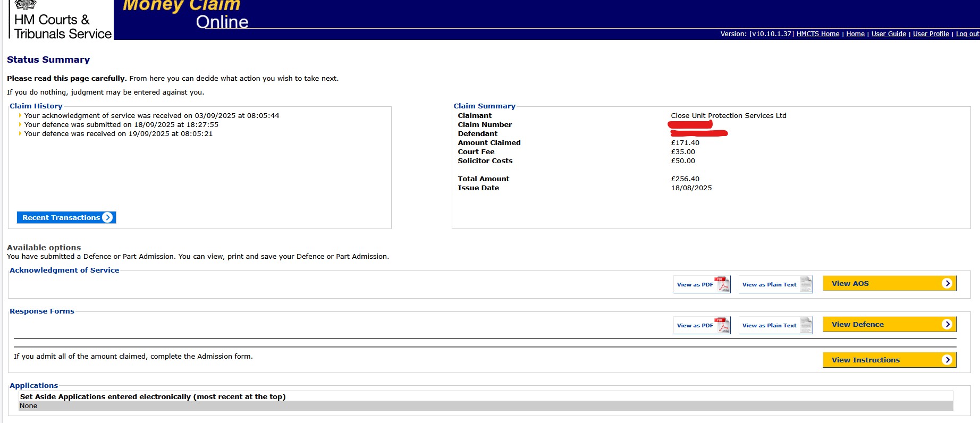Image resolution: width=980 pixels, height=423 pixels.
Task: Click the Solicitor Costs value £50.00
Action: tap(683, 160)
